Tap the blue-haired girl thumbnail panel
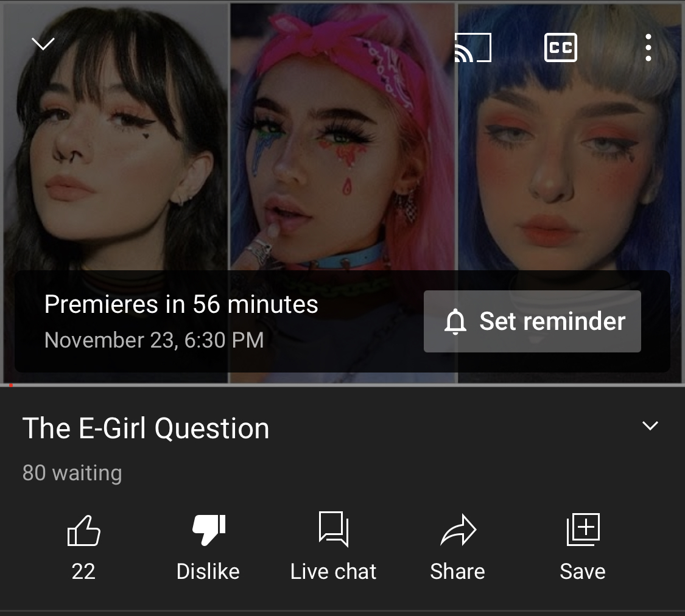This screenshot has height=616, width=685. coord(570,192)
